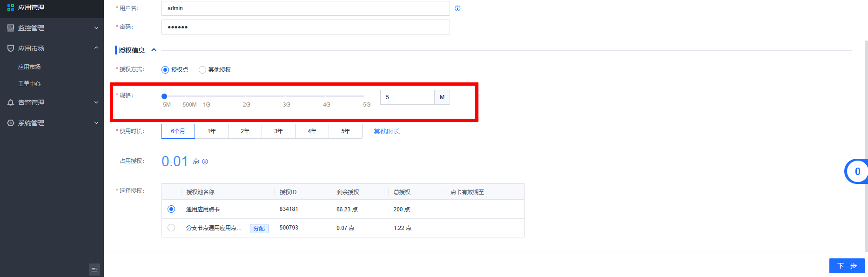868x277 pixels.
Task: Click the 监控管理 monitor icon
Action: coord(11,28)
